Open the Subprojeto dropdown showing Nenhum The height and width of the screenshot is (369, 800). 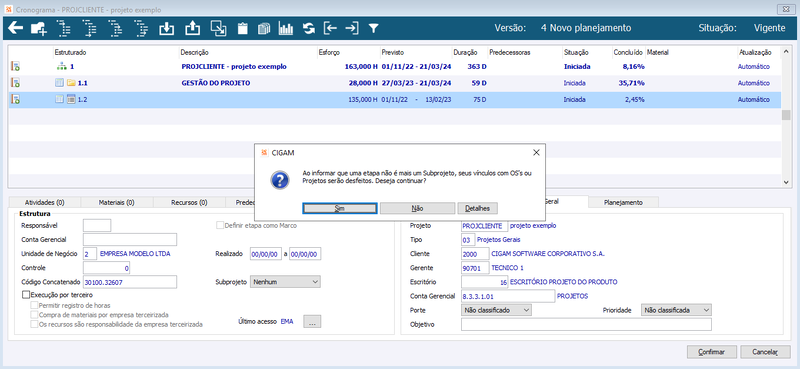(x=285, y=282)
